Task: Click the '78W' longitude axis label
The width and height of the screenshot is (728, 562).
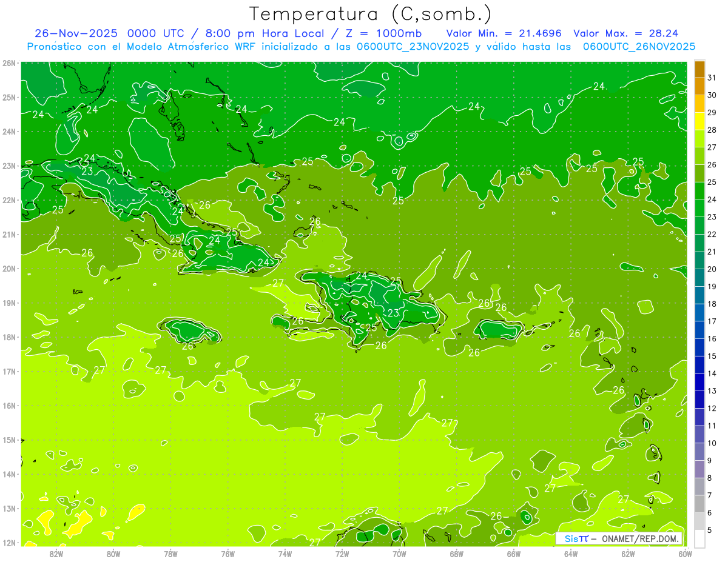Action: coord(170,554)
